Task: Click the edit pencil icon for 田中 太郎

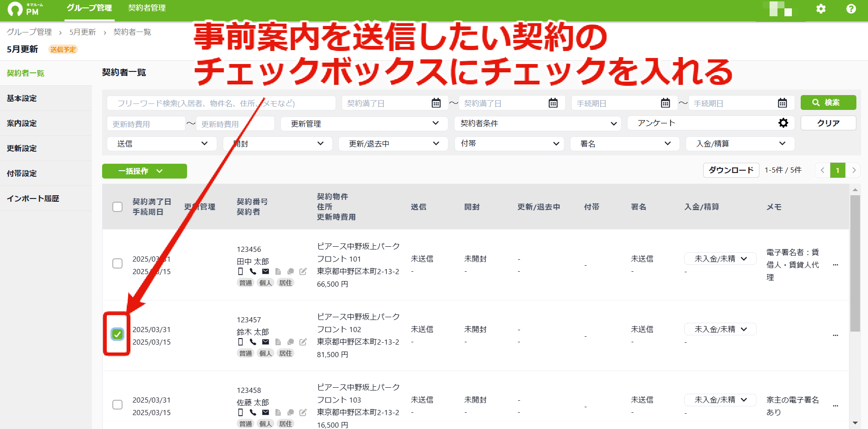Action: pos(303,271)
